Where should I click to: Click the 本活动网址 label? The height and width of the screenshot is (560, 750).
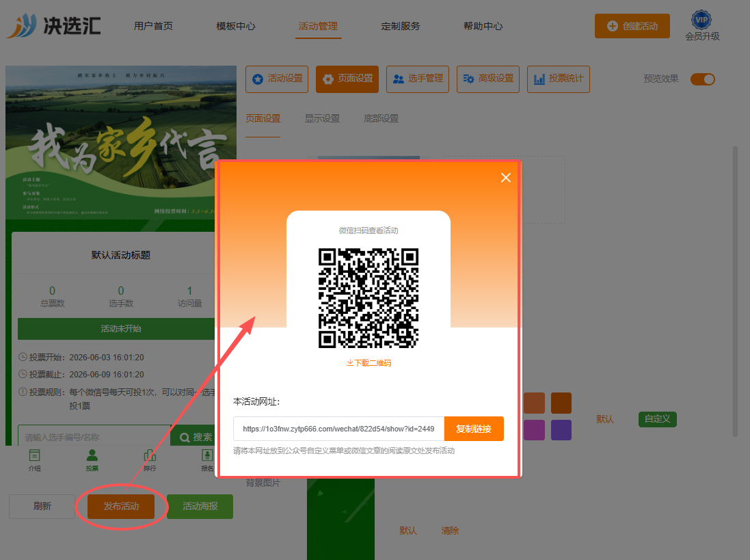(256, 401)
